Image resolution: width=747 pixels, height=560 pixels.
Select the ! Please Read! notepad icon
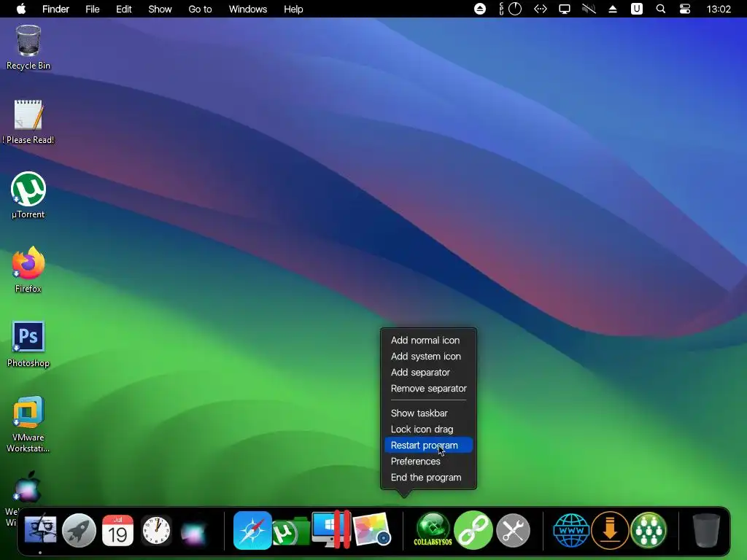28,122
